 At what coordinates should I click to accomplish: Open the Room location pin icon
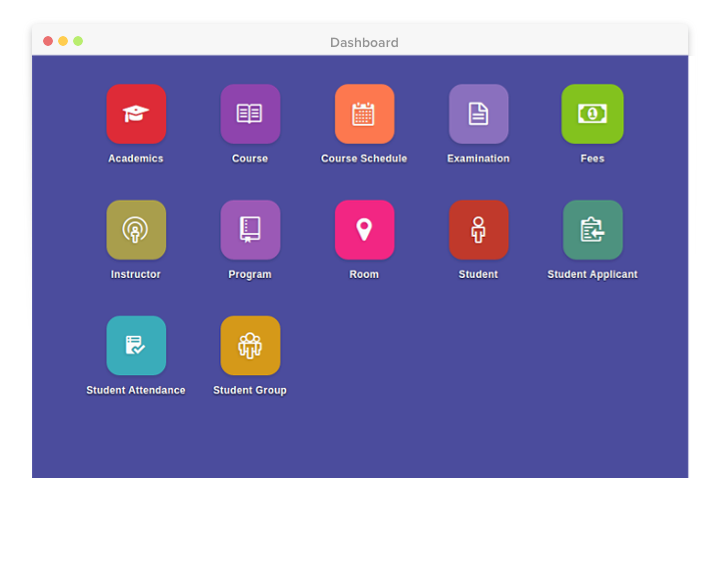click(364, 230)
